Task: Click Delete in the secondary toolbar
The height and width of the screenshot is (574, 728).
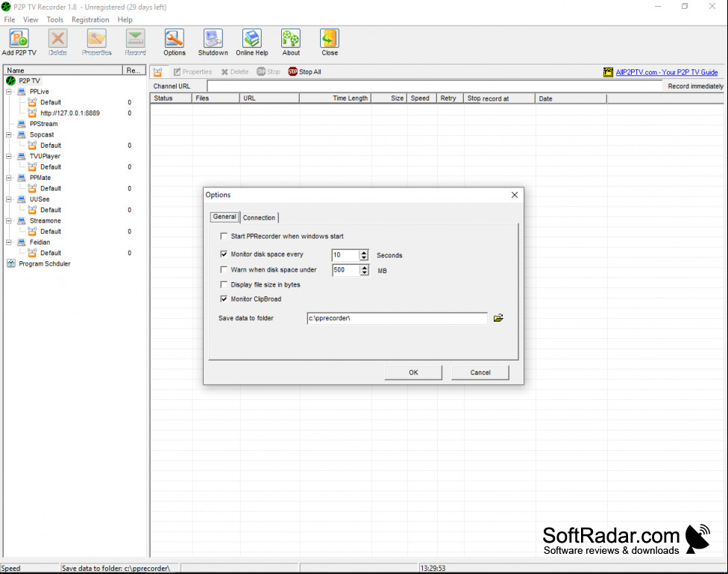Action: 235,72
